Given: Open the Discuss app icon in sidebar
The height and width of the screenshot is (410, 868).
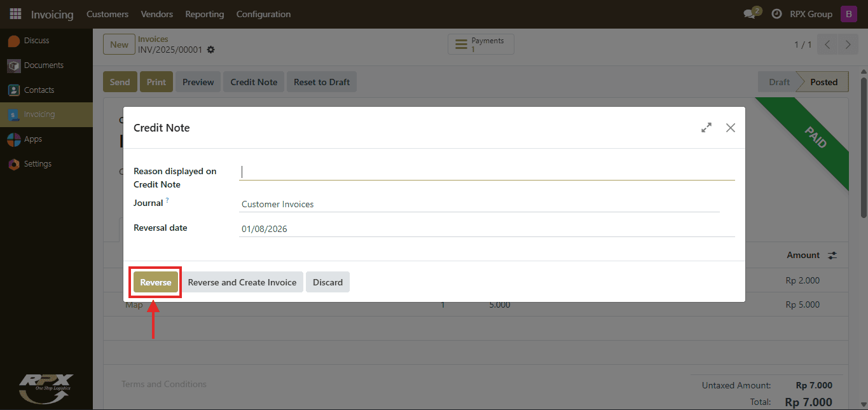Looking at the screenshot, I should click(x=14, y=41).
